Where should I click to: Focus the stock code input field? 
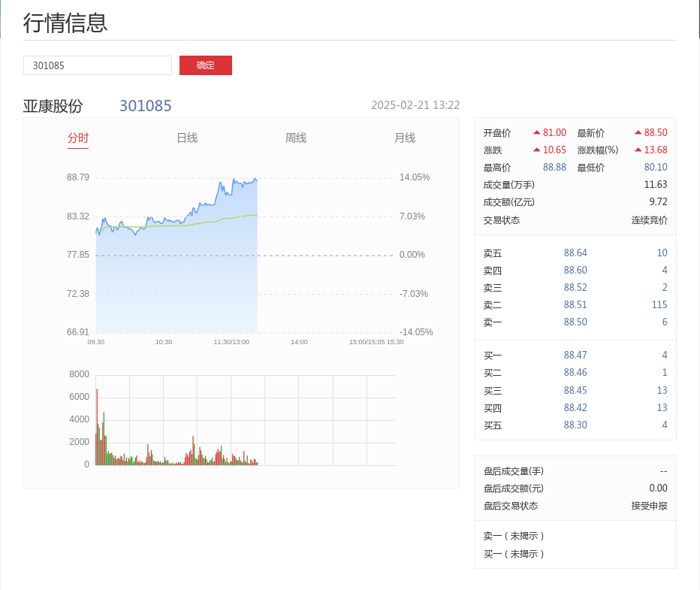tap(98, 65)
